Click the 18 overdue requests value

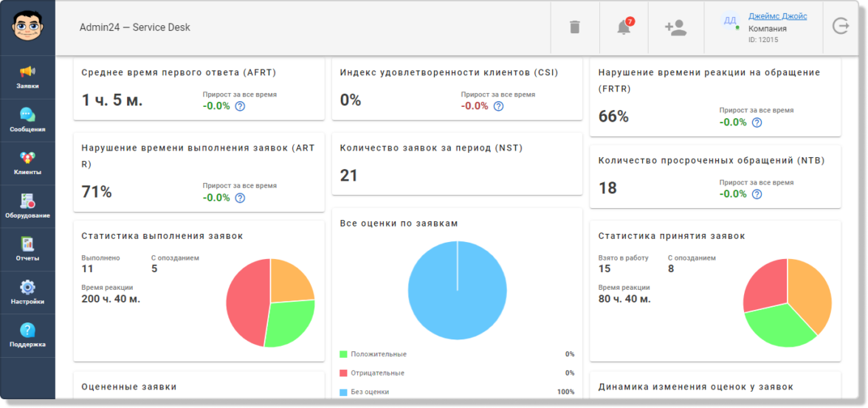click(607, 187)
